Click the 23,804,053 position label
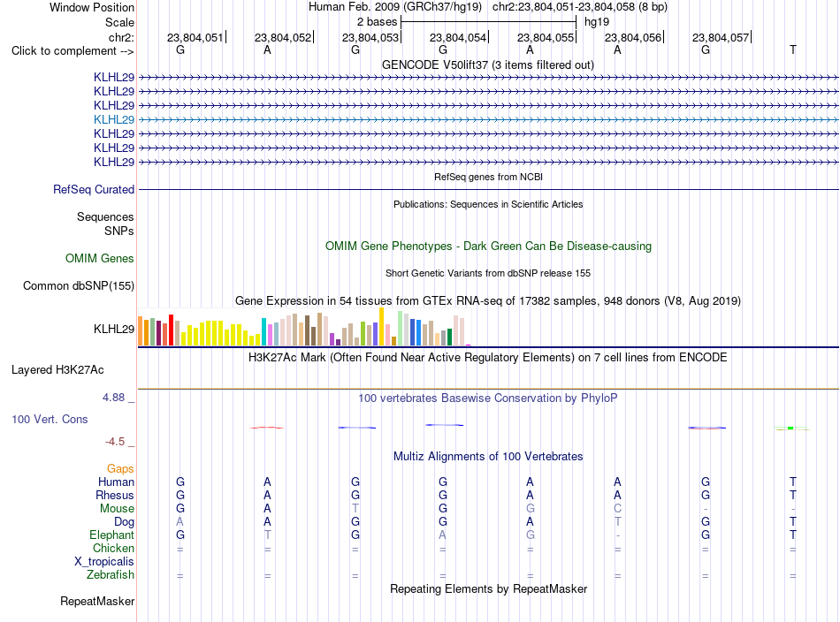Image resolution: width=840 pixels, height=622 pixels. [370, 37]
